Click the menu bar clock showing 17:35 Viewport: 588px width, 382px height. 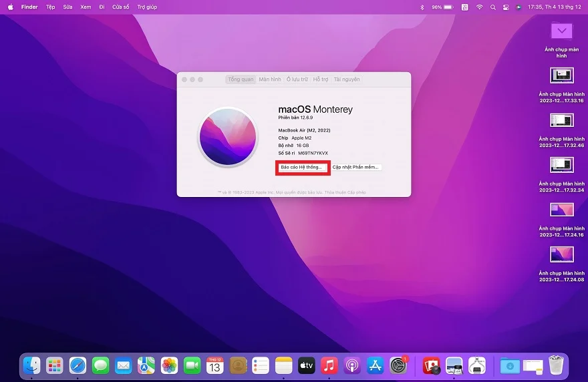point(554,7)
